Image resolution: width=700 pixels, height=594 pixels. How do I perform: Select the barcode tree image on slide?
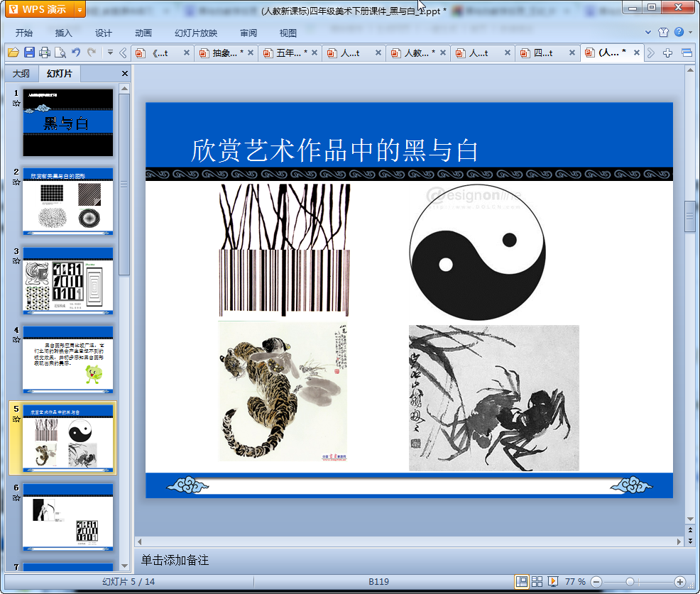click(285, 250)
